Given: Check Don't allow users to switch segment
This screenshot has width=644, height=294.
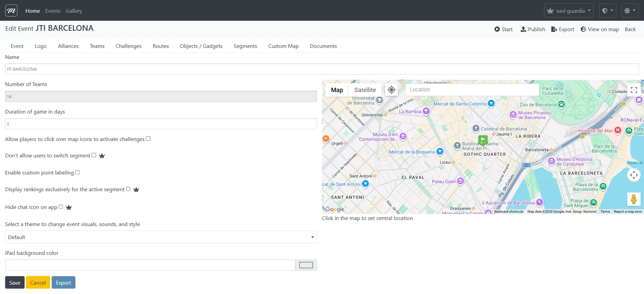Looking at the screenshot, I should 94,155.
